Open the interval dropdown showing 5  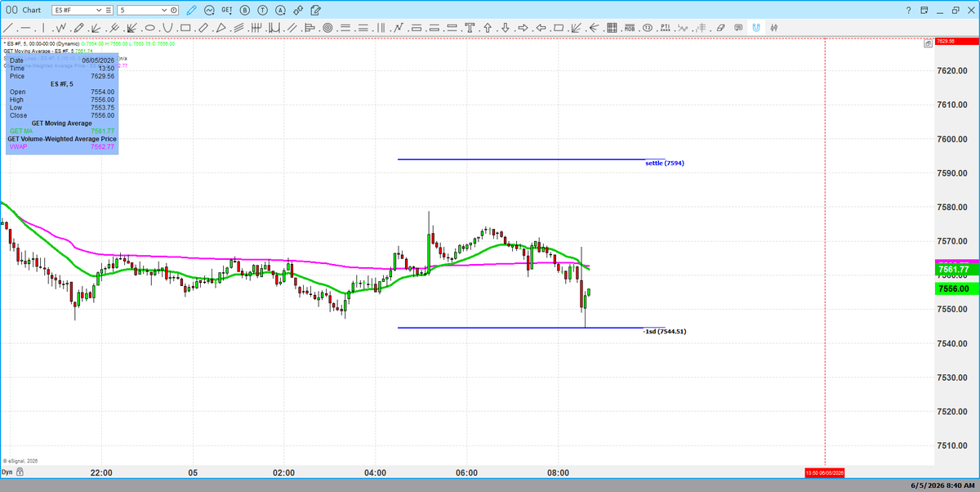pos(164,10)
